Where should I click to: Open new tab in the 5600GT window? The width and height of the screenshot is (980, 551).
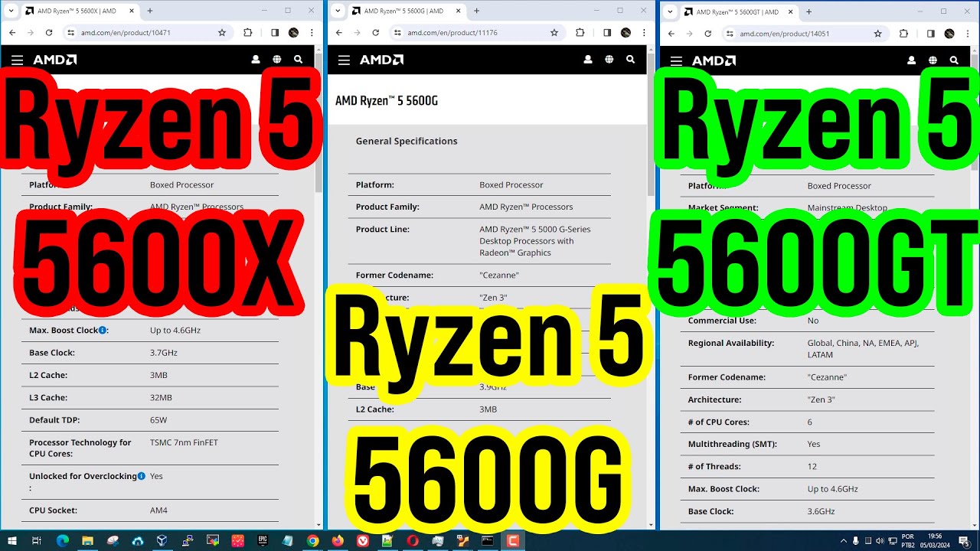click(x=808, y=11)
